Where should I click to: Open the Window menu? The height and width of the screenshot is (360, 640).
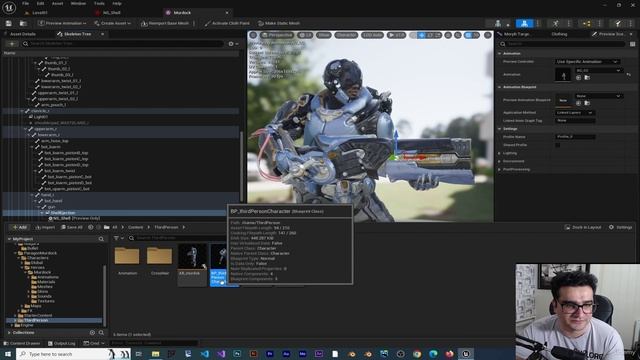pos(78,3)
